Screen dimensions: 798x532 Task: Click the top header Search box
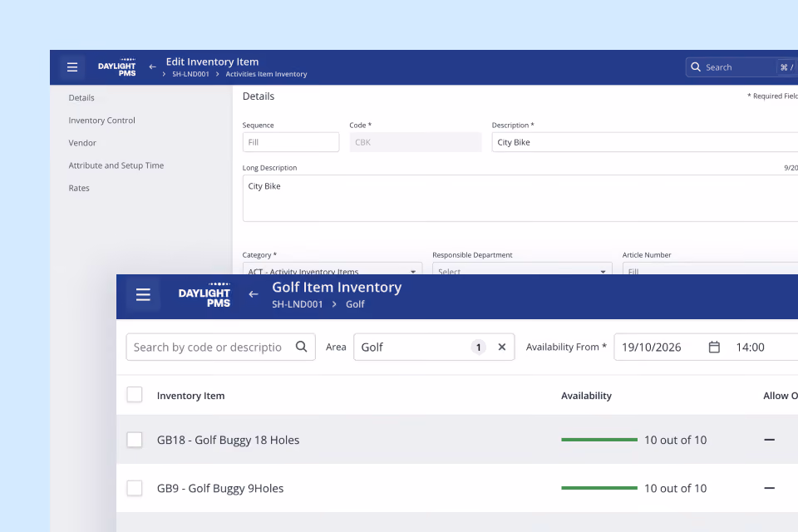point(741,67)
